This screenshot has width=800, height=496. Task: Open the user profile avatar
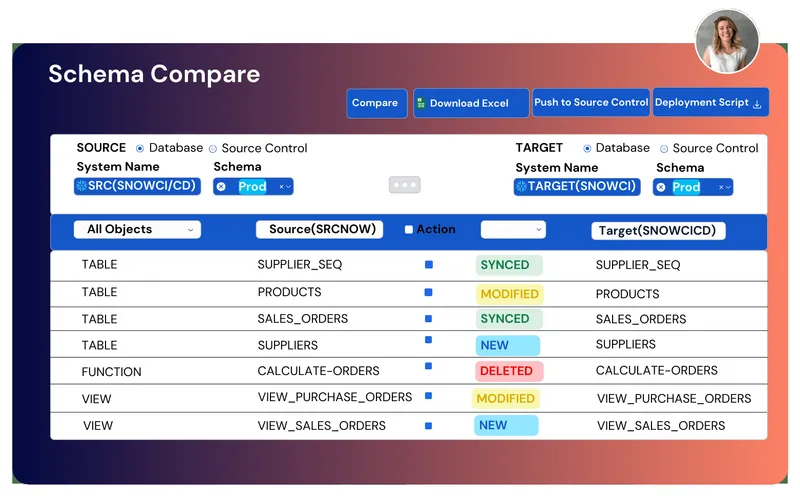point(727,42)
